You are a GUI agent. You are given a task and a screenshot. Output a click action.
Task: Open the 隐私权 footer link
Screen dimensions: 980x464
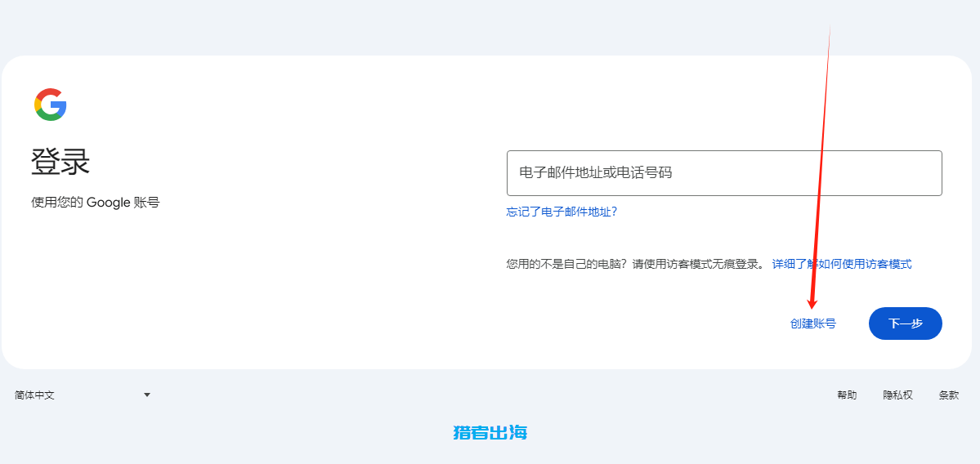tap(897, 395)
